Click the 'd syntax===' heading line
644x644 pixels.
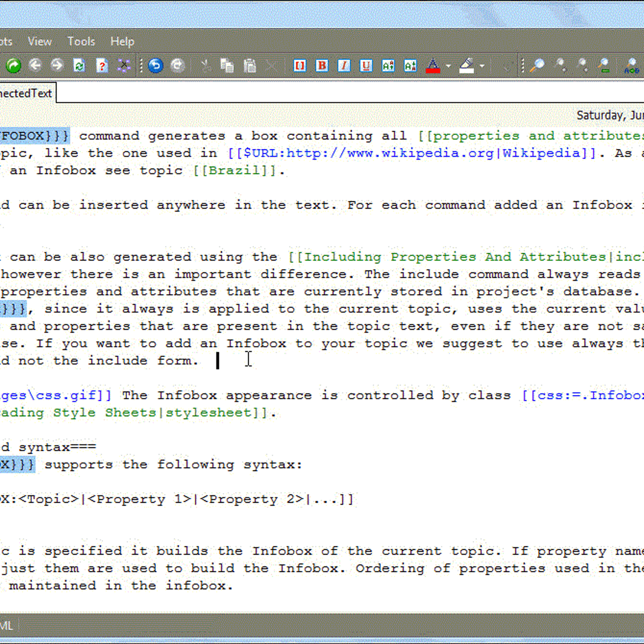(x=48, y=447)
